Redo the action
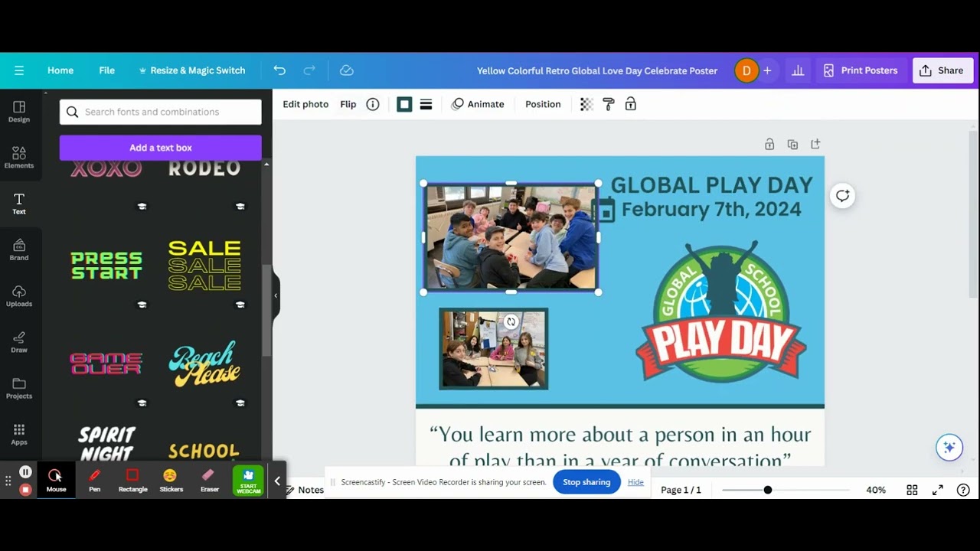 coord(309,70)
